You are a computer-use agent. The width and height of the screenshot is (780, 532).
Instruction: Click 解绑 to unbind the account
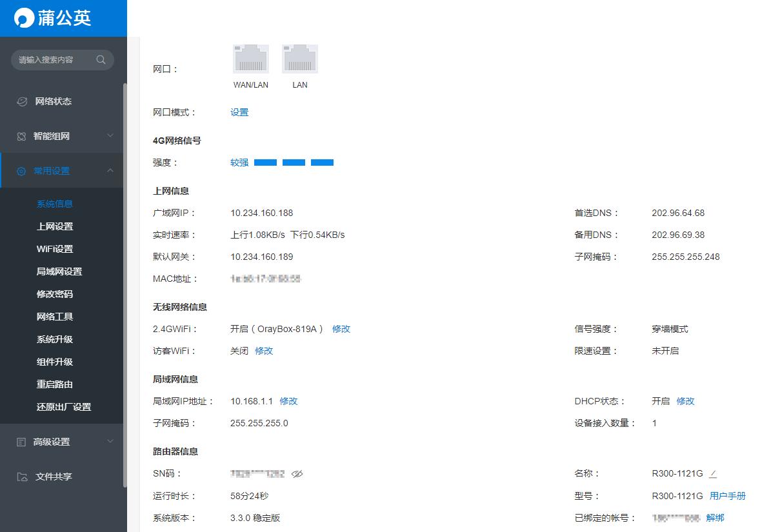715,517
